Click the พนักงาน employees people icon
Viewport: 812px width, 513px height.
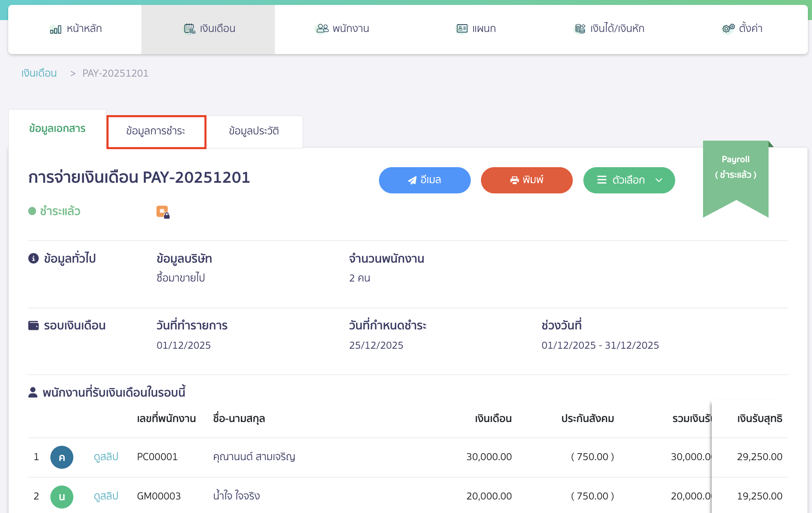pos(322,28)
